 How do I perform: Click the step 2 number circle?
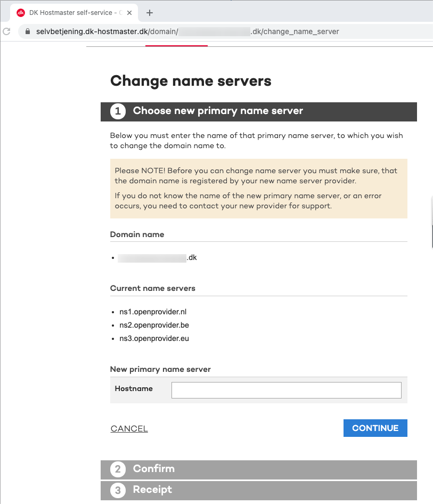click(117, 469)
